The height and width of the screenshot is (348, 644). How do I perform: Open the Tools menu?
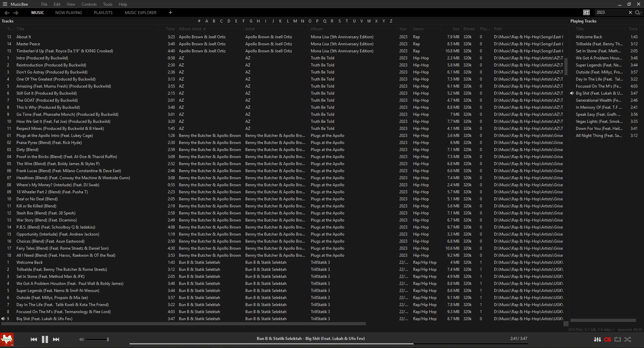tap(108, 4)
